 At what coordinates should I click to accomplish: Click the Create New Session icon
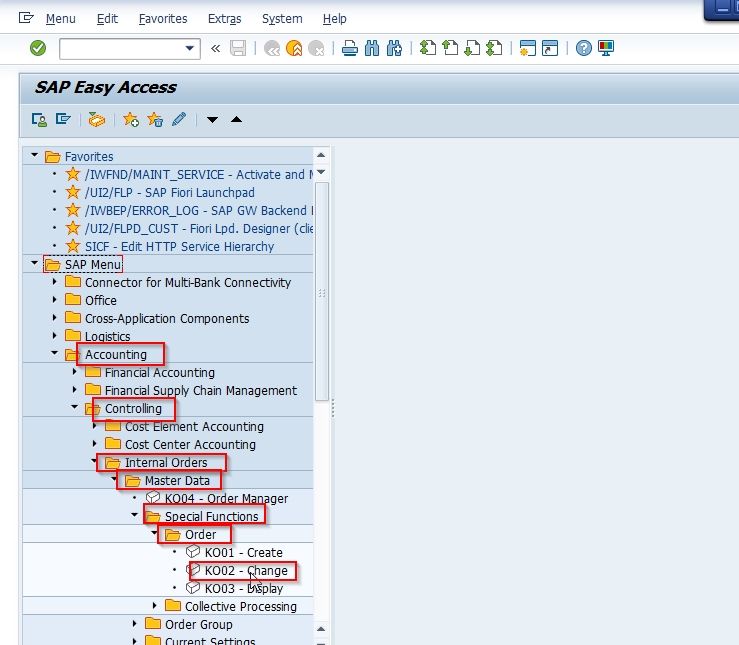pos(527,48)
